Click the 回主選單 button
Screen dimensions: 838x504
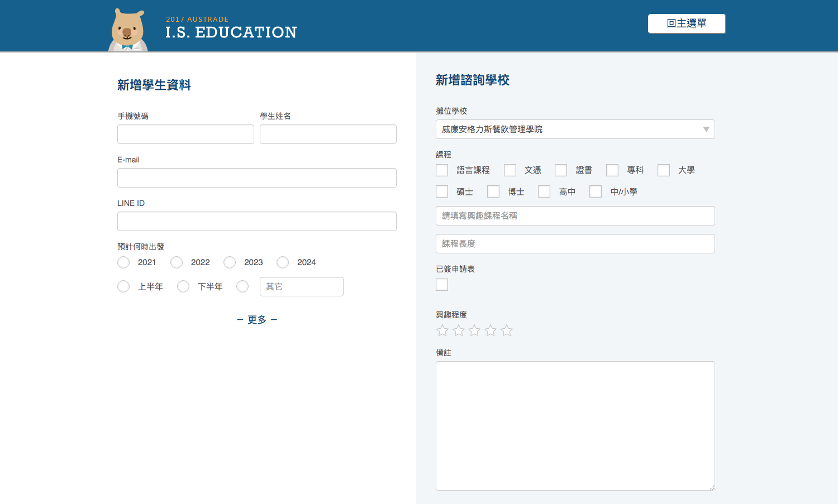pos(687,23)
